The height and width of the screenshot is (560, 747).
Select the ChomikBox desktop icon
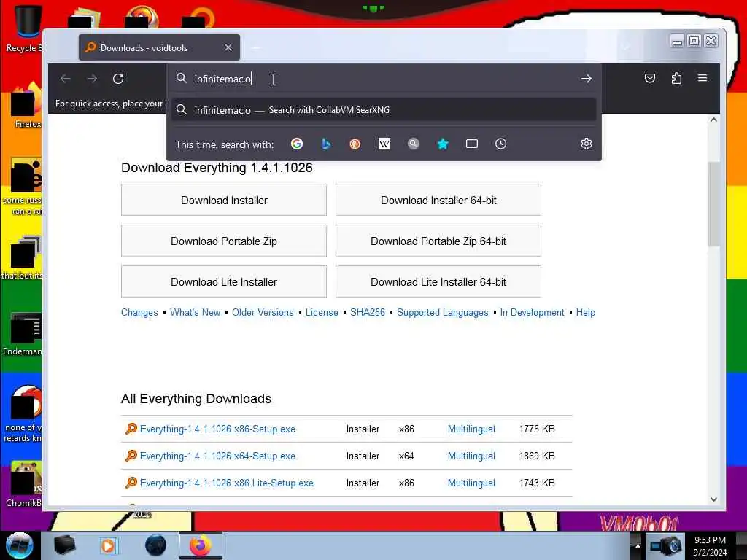click(24, 484)
